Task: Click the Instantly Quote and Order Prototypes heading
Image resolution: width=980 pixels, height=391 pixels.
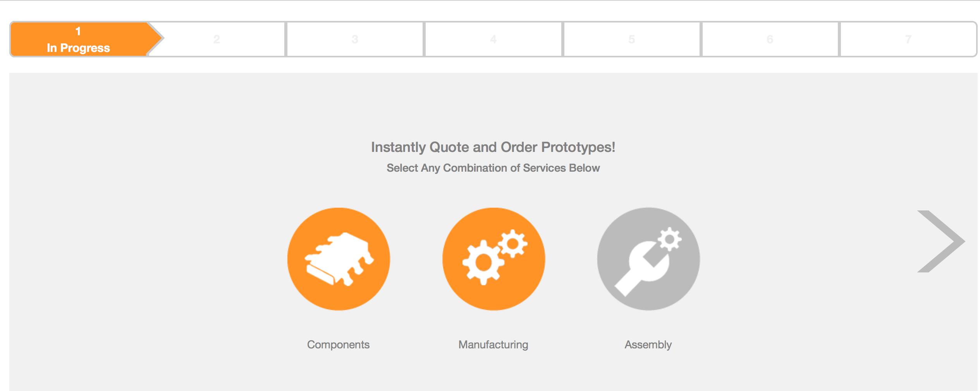Action: coord(493,147)
